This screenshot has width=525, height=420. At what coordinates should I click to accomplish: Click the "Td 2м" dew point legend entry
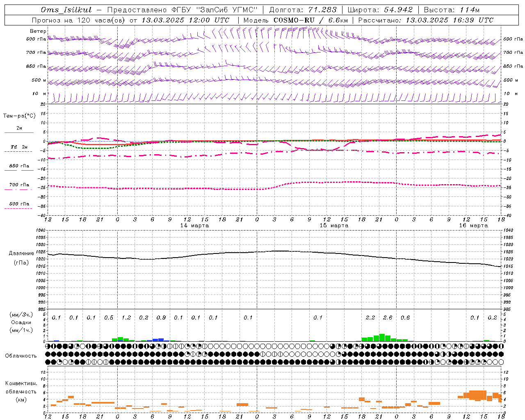click(19, 147)
